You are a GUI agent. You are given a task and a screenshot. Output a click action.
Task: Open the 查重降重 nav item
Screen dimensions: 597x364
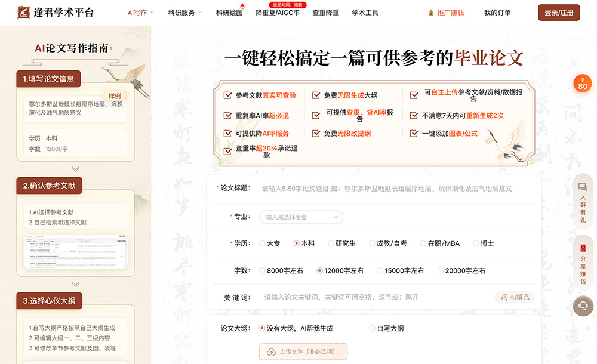[325, 13]
